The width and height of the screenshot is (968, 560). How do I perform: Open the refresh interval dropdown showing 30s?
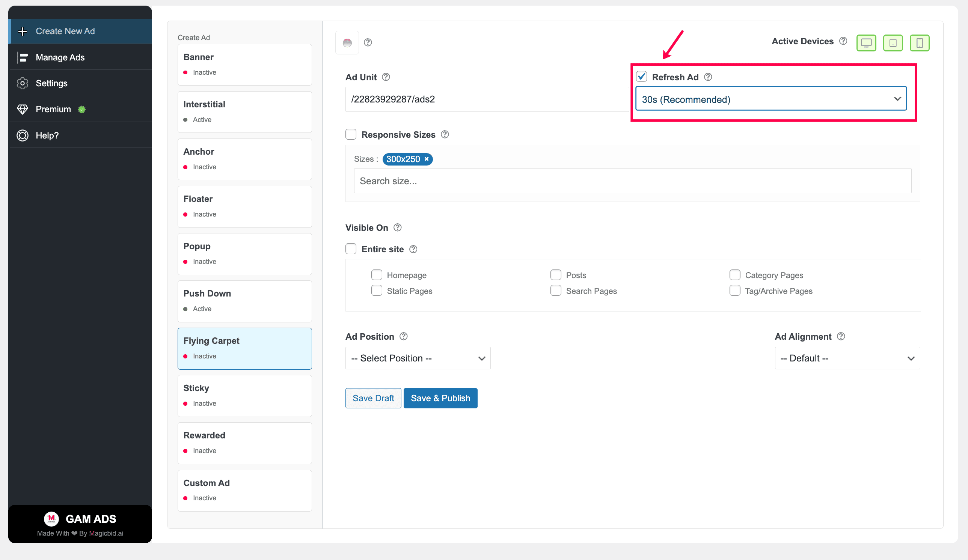pyautogui.click(x=771, y=99)
